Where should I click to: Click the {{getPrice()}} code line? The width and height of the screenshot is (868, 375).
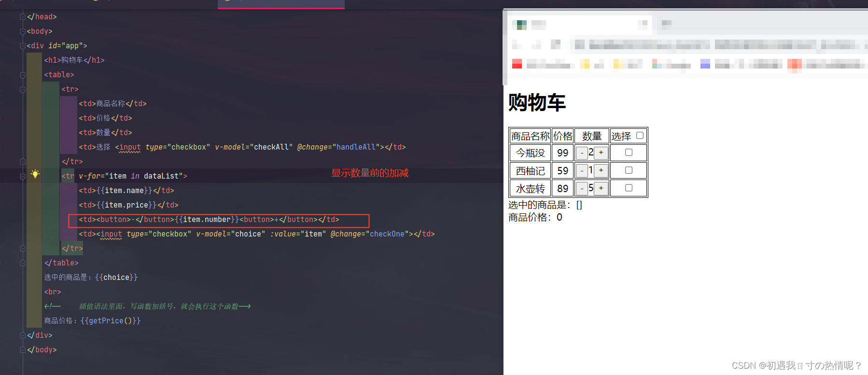(92, 321)
